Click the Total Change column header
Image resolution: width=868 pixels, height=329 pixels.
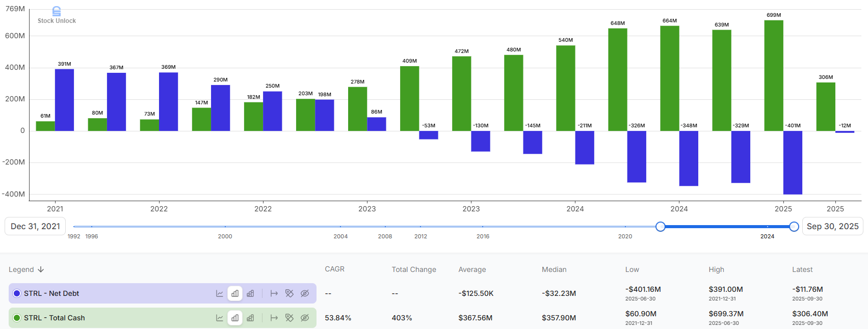tap(414, 269)
